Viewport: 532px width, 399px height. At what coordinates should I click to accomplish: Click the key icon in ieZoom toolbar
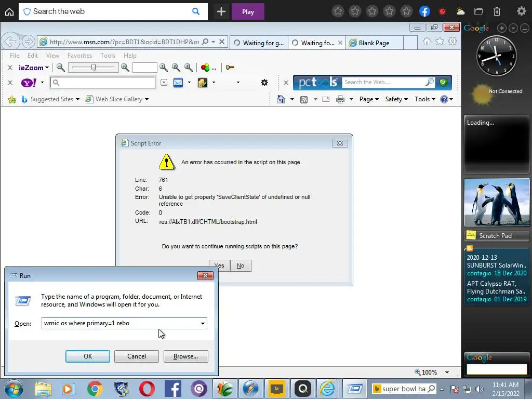pyautogui.click(x=230, y=67)
